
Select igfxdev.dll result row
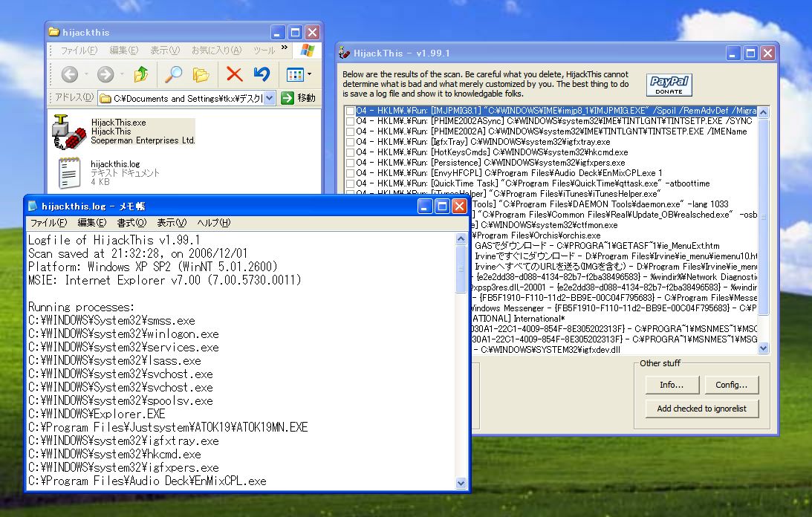(x=614, y=350)
